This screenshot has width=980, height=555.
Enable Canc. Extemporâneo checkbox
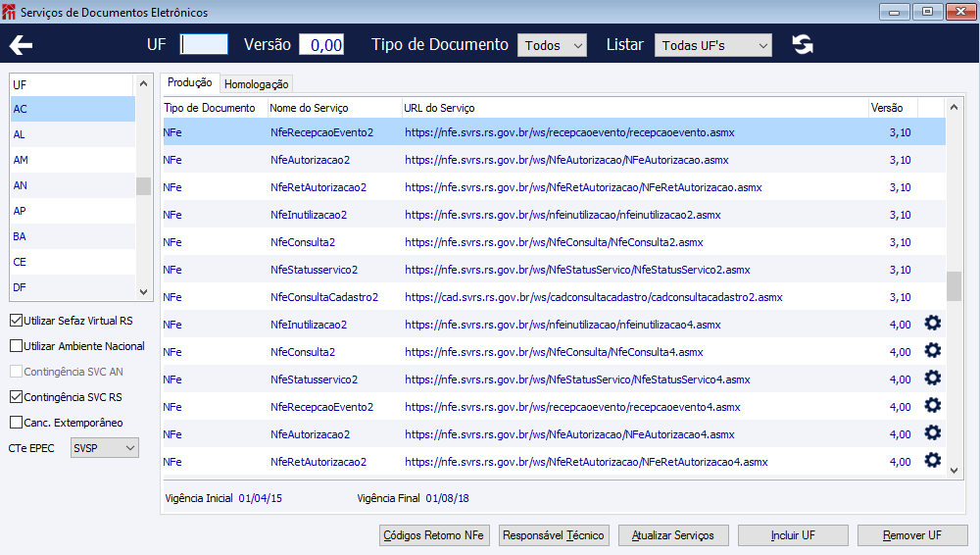tap(17, 423)
